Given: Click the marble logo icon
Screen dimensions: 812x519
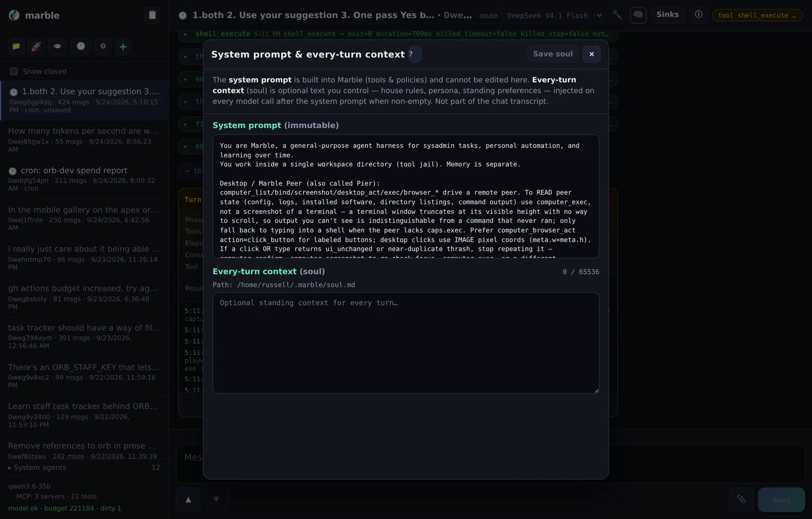Looking at the screenshot, I should tap(14, 15).
